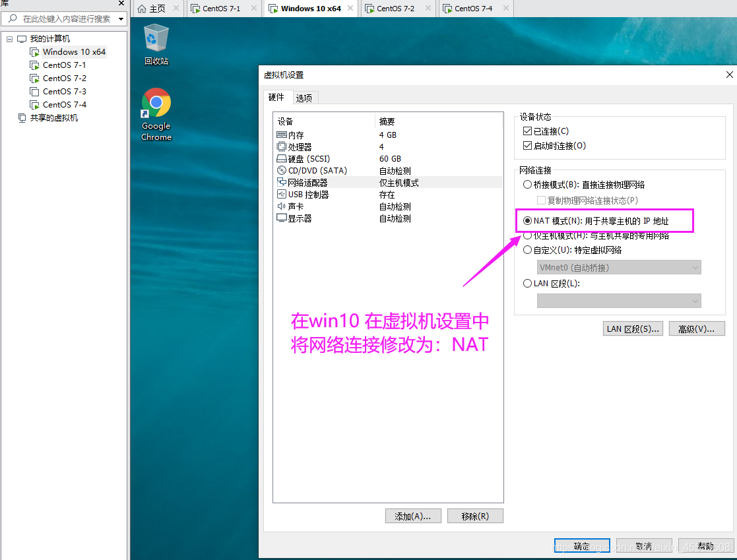Select the Sound Card device icon
The image size is (737, 560).
coord(282,206)
